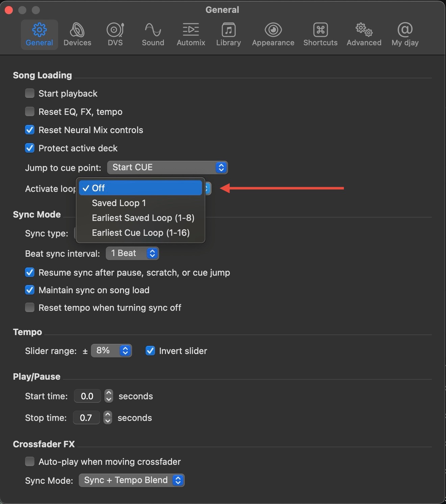The image size is (446, 504).
Task: Click the Automix toolbar icon
Action: point(191,34)
